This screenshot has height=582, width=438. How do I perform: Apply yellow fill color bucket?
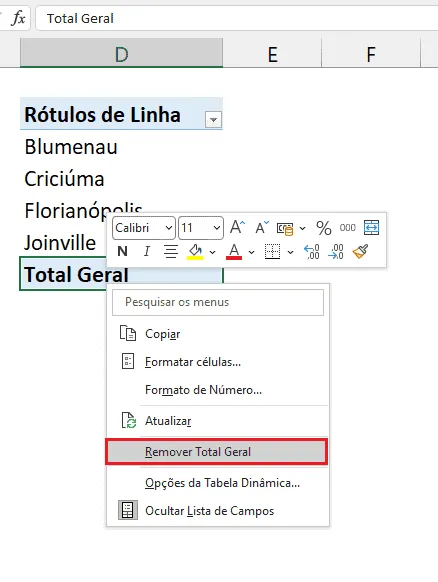195,252
